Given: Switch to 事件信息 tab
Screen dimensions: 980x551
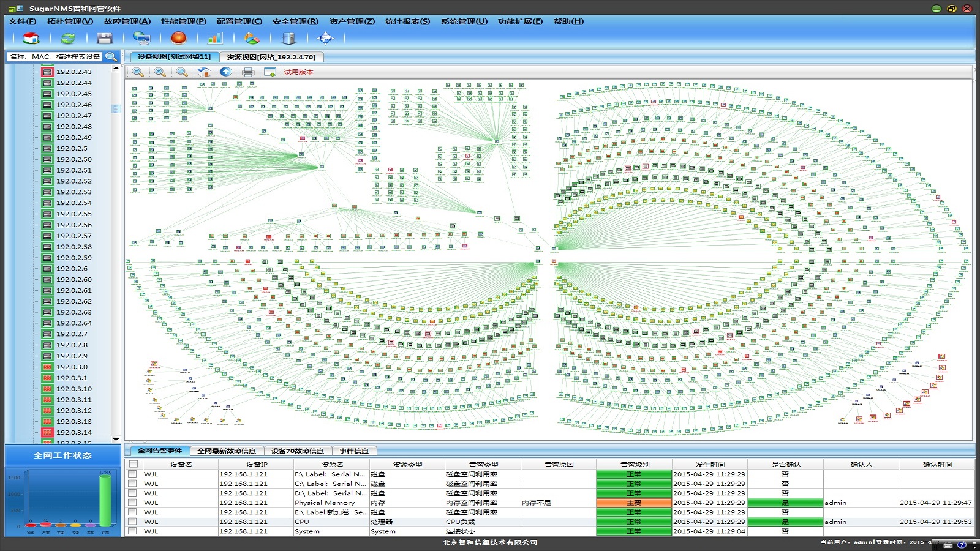Looking at the screenshot, I should pos(354,451).
